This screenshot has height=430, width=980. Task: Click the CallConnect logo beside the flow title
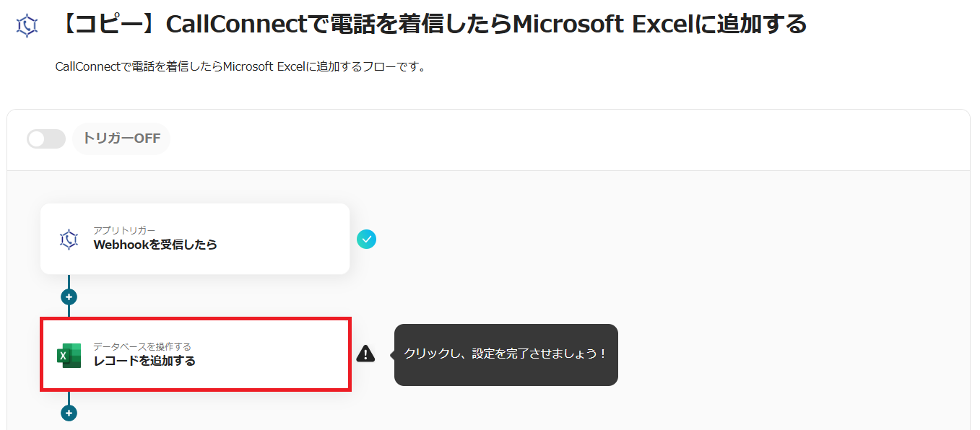(27, 25)
